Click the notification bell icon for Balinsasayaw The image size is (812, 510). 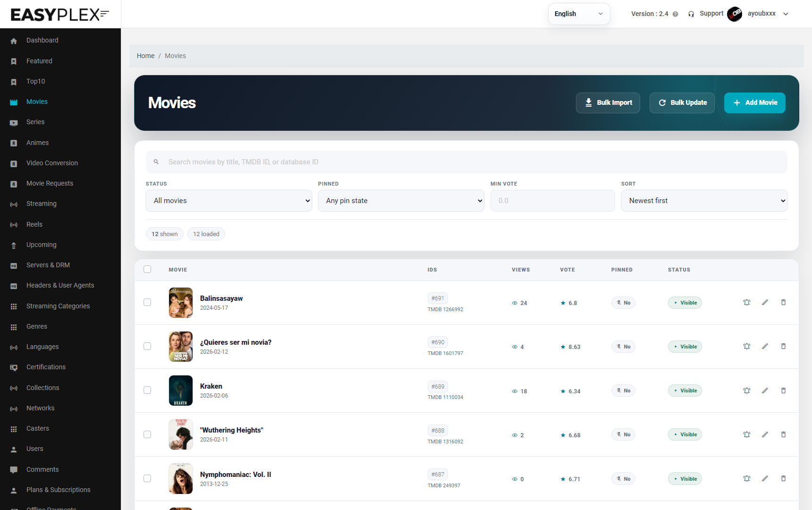tap(746, 302)
